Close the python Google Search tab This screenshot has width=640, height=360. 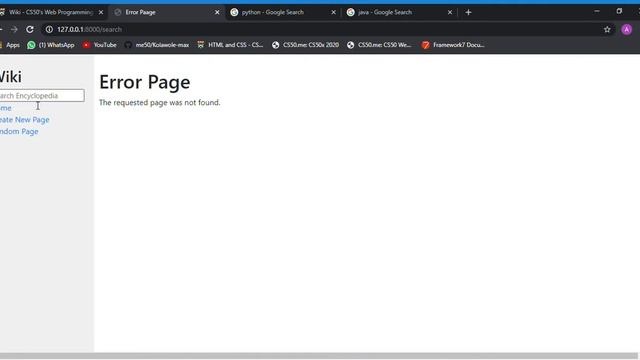click(333, 12)
